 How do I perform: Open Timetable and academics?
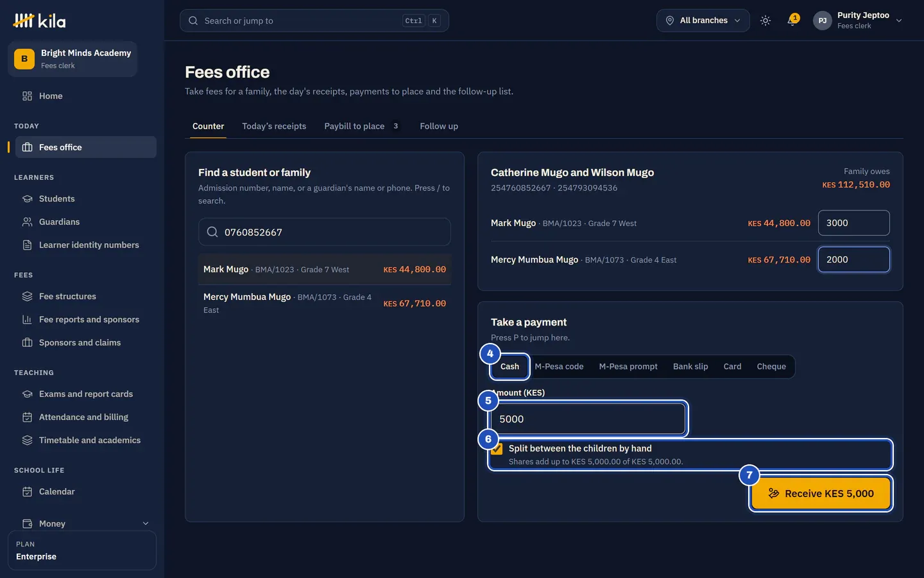point(86,440)
